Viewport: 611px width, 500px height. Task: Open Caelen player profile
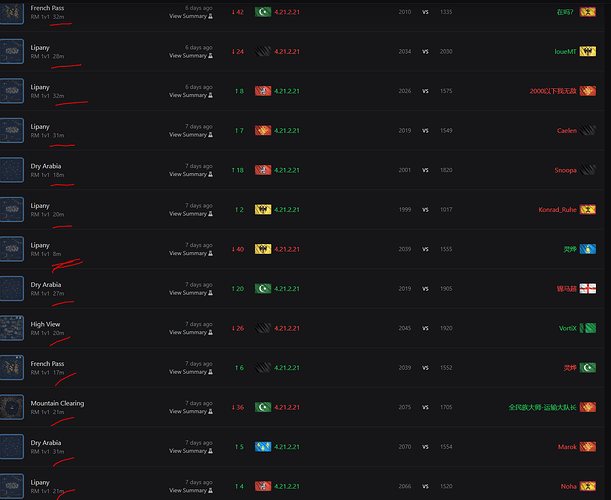(567, 131)
